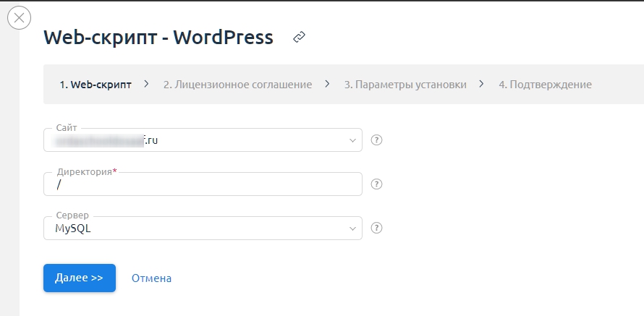
Task: Click the Сервер field label
Action: pos(72,215)
